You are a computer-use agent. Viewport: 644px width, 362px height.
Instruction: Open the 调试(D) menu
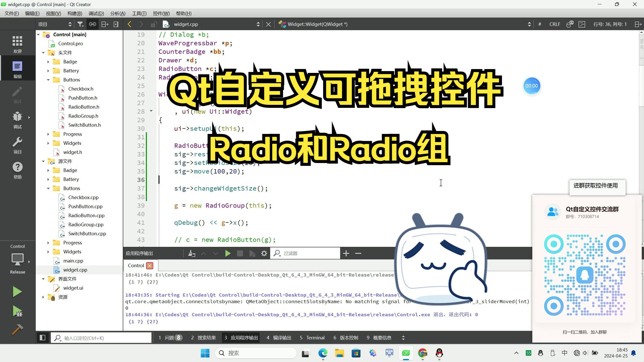(96, 13)
